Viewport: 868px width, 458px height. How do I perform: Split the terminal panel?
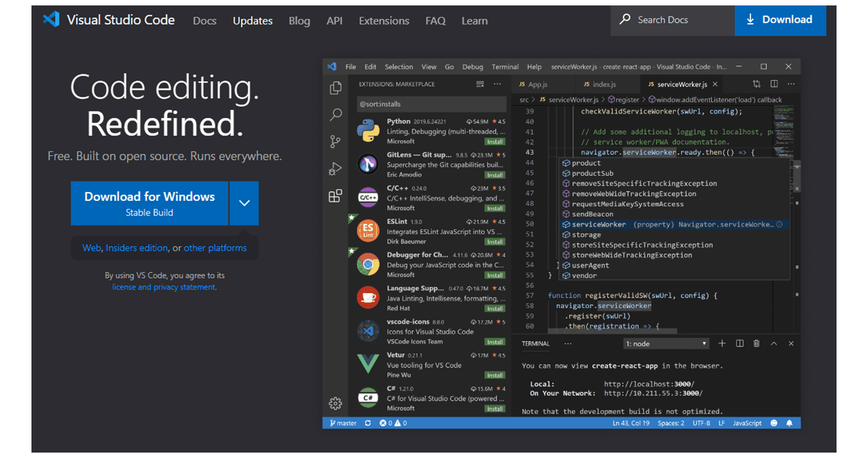tap(739, 343)
